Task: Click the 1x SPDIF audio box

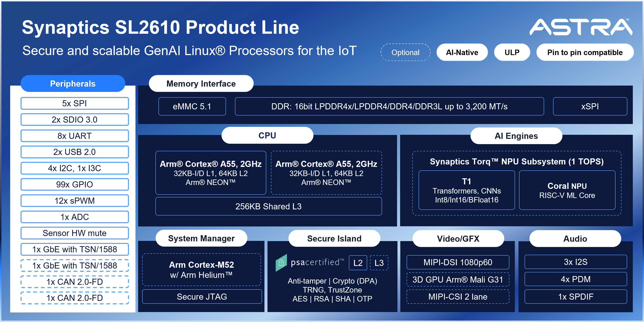Action: click(575, 297)
